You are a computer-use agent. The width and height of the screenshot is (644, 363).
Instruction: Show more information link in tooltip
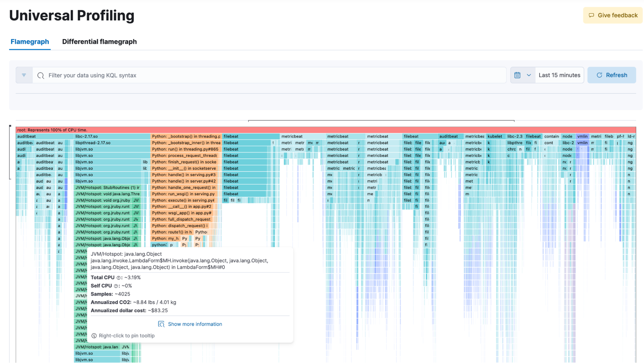[x=190, y=324]
